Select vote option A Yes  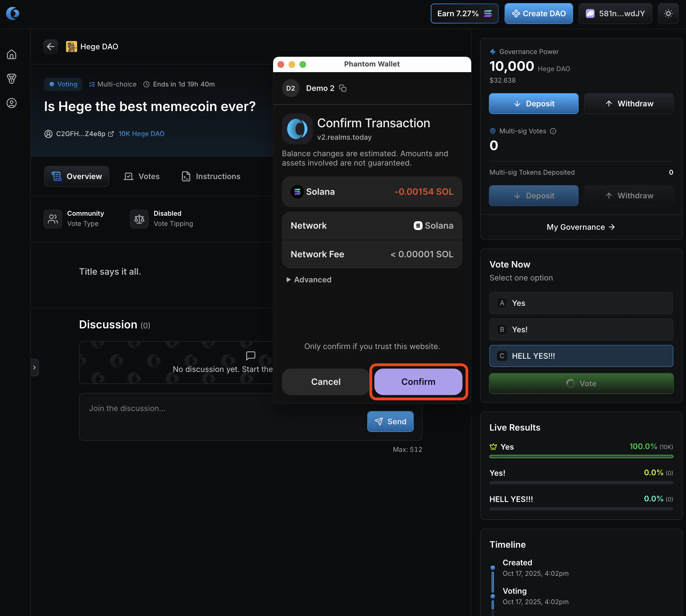pyautogui.click(x=581, y=303)
